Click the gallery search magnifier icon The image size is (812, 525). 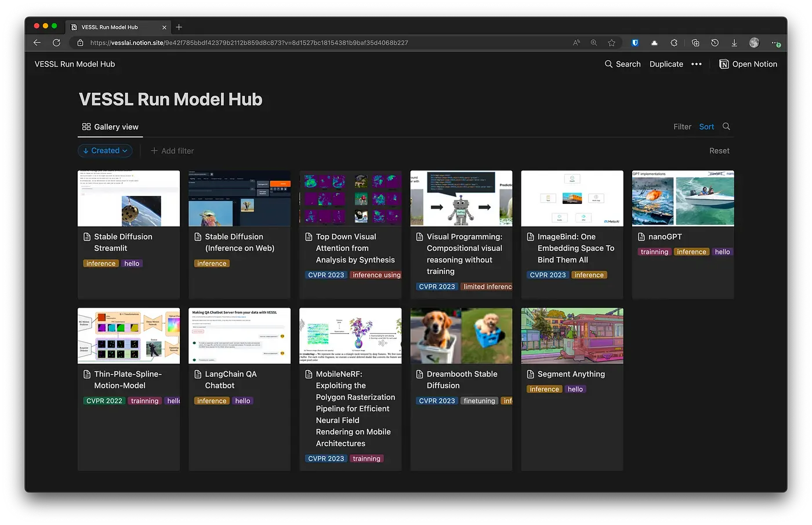point(726,126)
